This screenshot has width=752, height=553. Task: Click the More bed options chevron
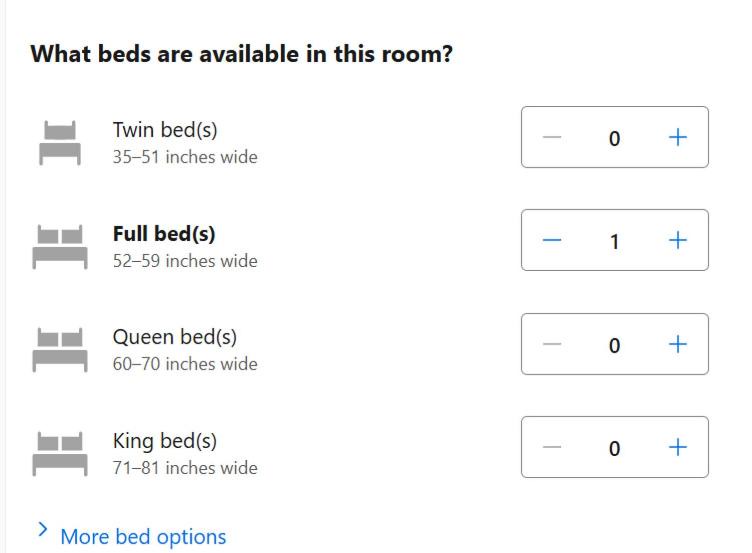click(43, 529)
